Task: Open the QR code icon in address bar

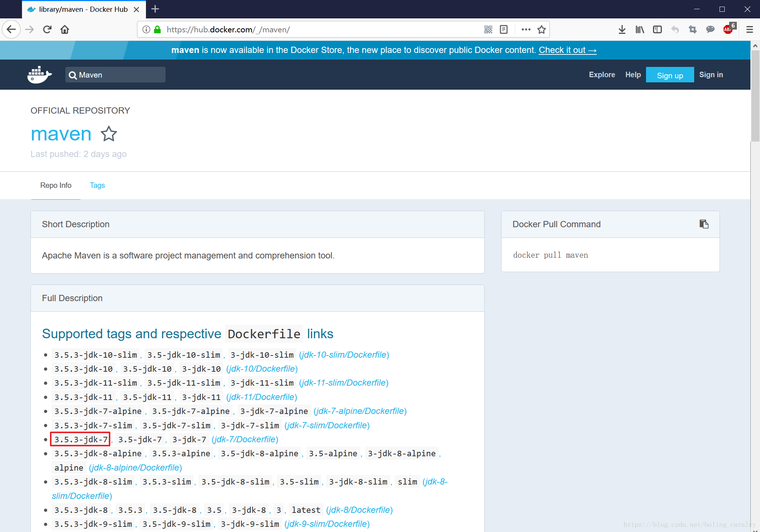Action: pos(488,29)
